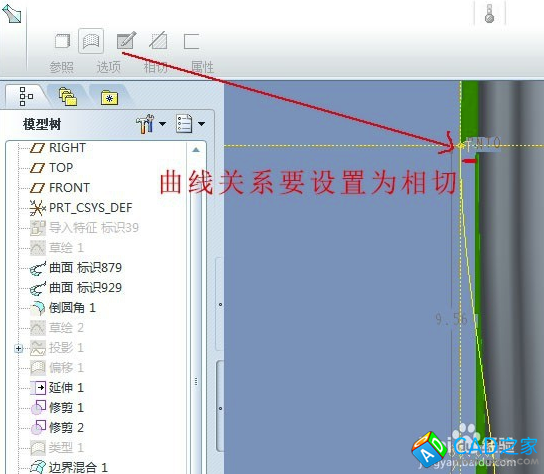Viewport: 544px width, 474px height.
Task: Select the surface mesh icon in dashboard
Action: (91, 41)
